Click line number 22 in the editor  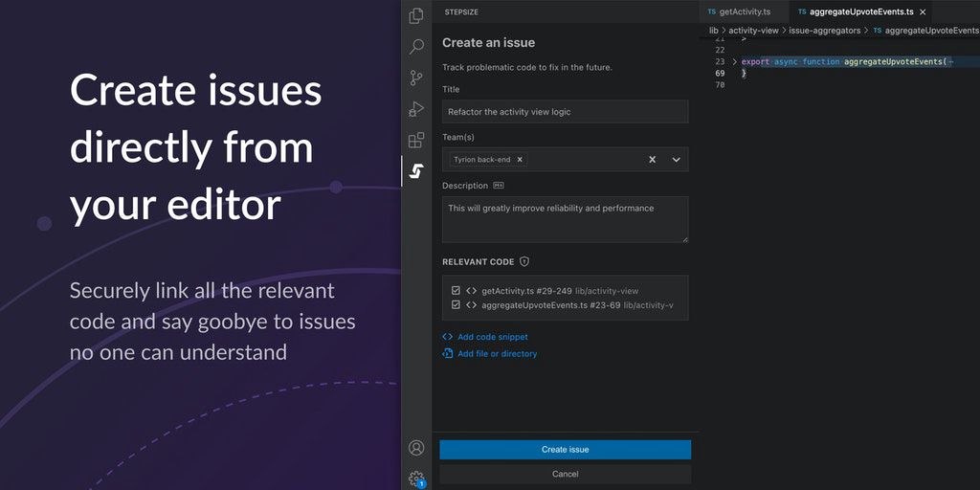click(x=720, y=50)
